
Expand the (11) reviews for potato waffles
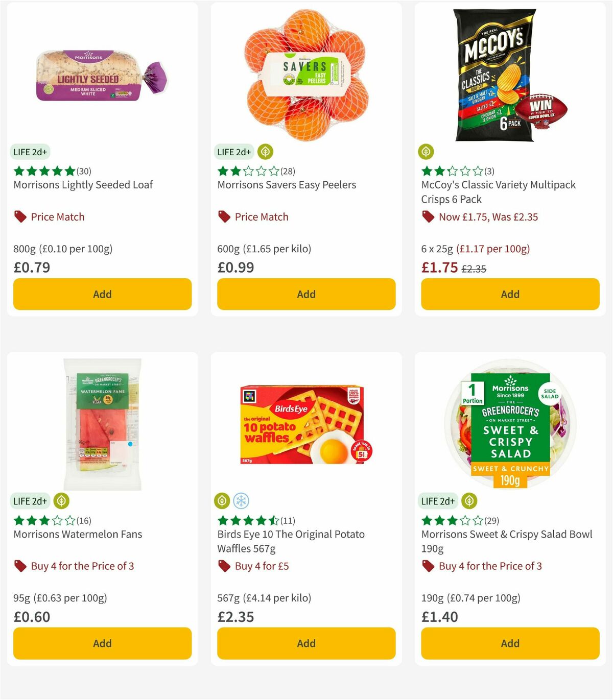point(288,520)
